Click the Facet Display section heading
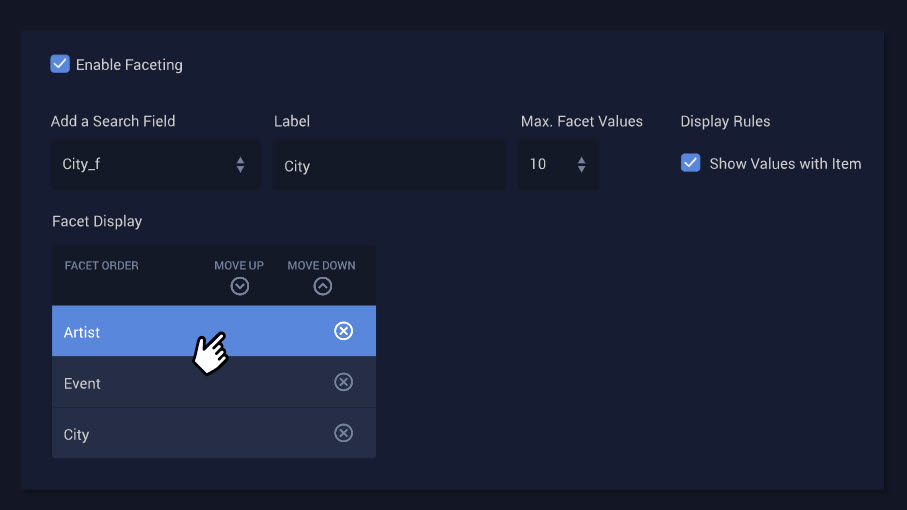The width and height of the screenshot is (907, 510). click(x=97, y=221)
